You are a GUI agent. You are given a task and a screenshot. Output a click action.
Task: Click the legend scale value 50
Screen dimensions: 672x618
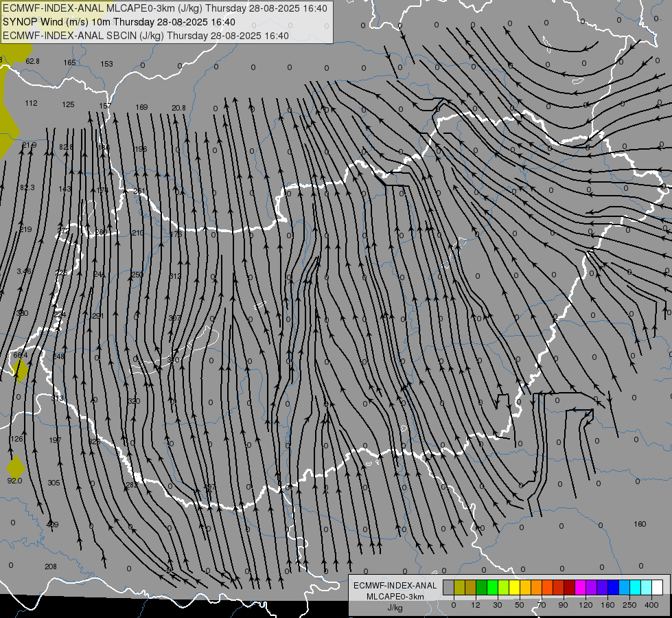click(x=520, y=605)
